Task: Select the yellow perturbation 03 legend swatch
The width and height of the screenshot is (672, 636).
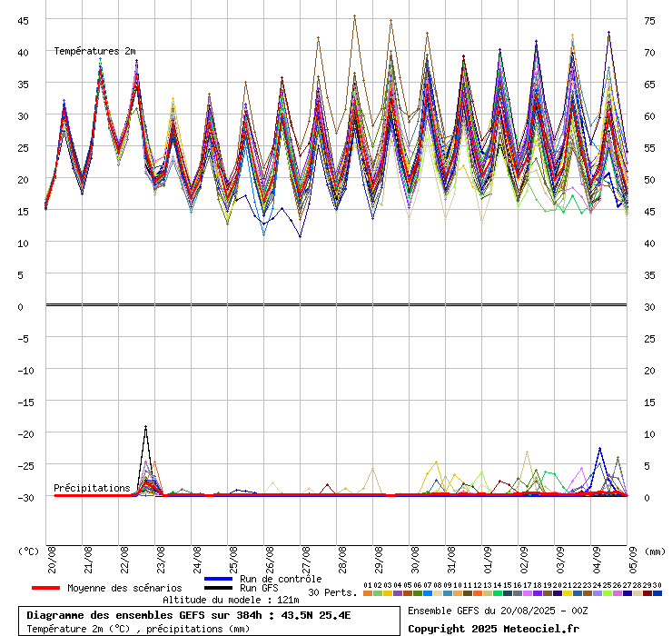Action: [388, 593]
